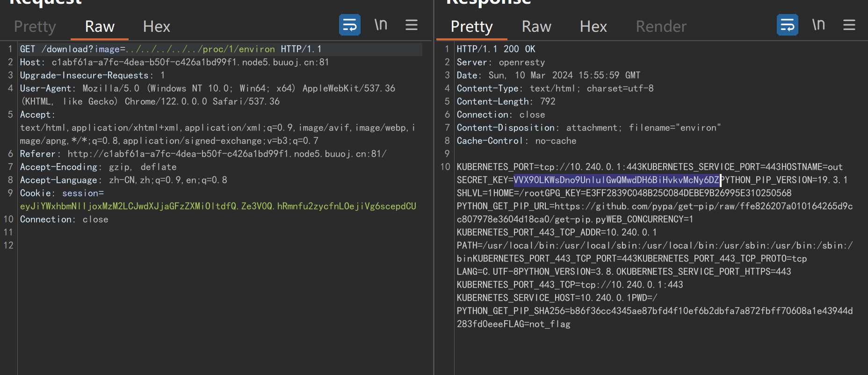The height and width of the screenshot is (375, 868).
Task: Click the PATH=/usr/local/bin line
Action: click(655, 245)
